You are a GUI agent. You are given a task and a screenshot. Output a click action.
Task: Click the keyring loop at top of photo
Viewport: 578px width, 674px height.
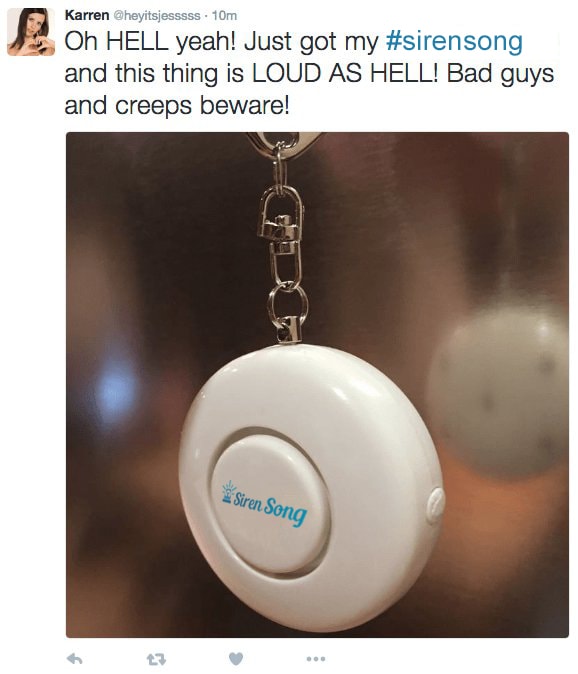(x=281, y=142)
